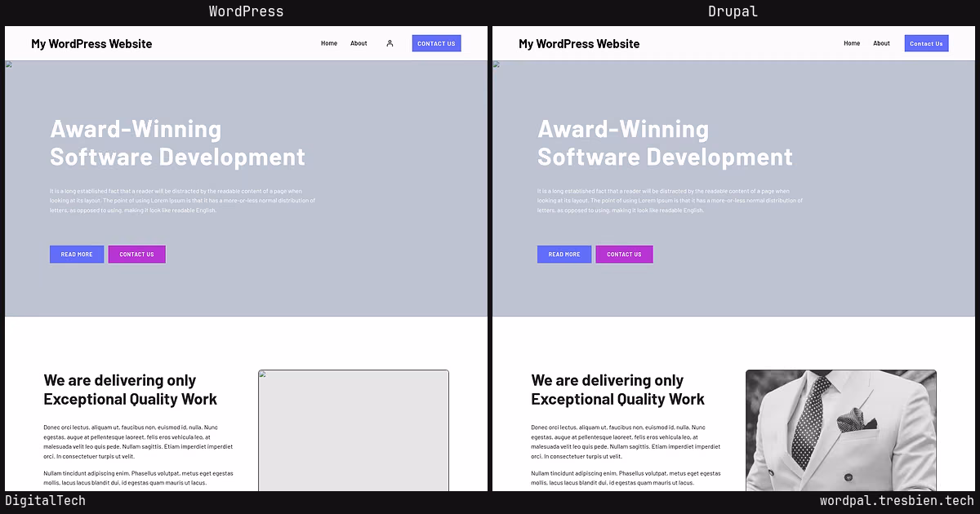Screen dimensions: 980x514
Task: Click CONTACT US header button on WordPress side
Action: pos(436,43)
